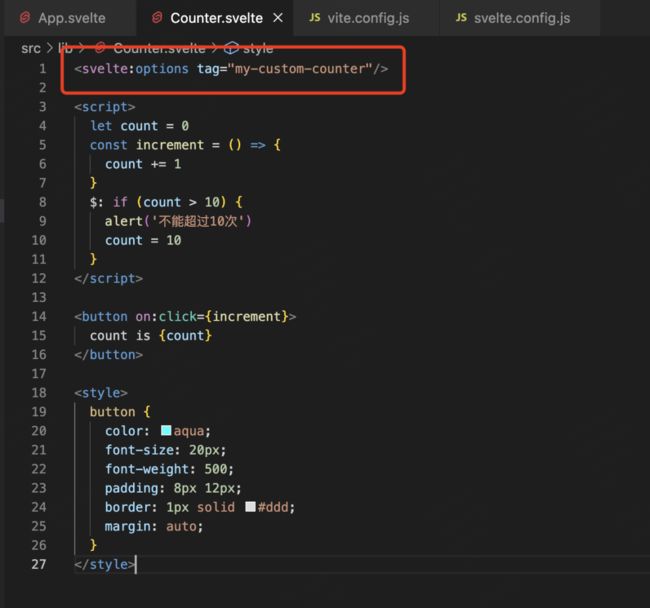Screen dimensions: 650x608
Task: Click the style breadcrumb segment
Action: [x=258, y=48]
